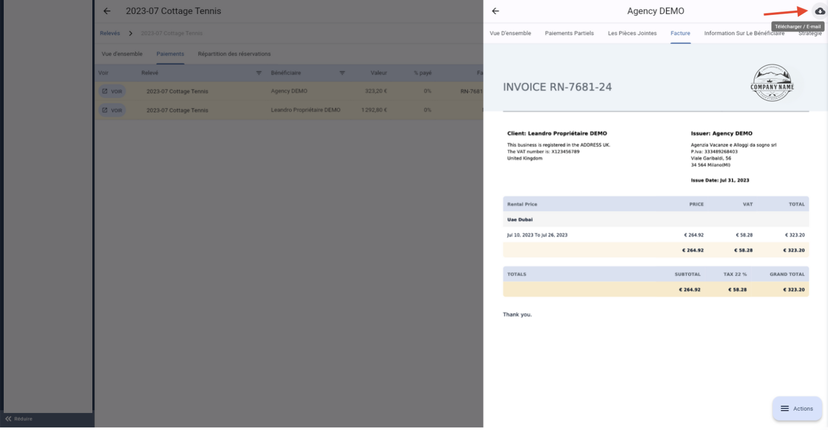Click the download / e-mail cloud icon
The height and width of the screenshot is (430, 828).
(x=819, y=11)
